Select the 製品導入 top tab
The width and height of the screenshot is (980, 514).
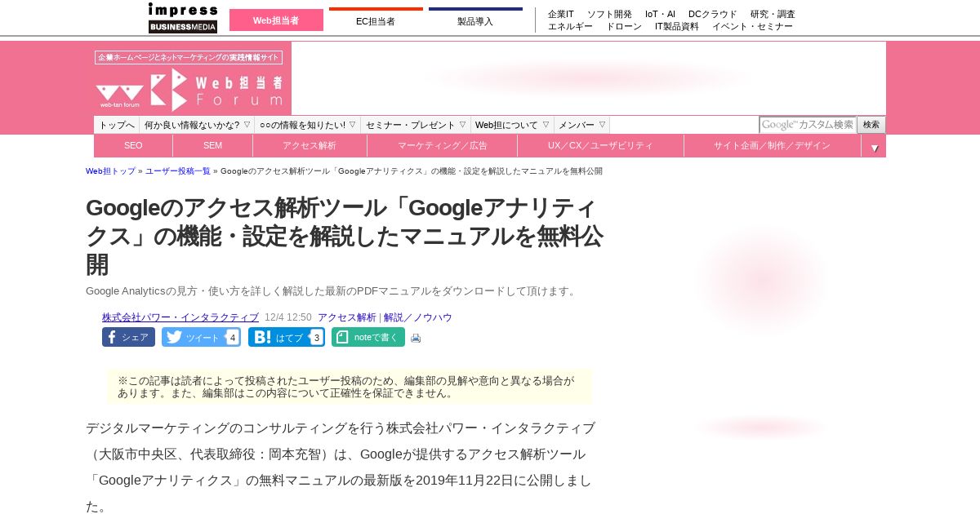(x=475, y=20)
